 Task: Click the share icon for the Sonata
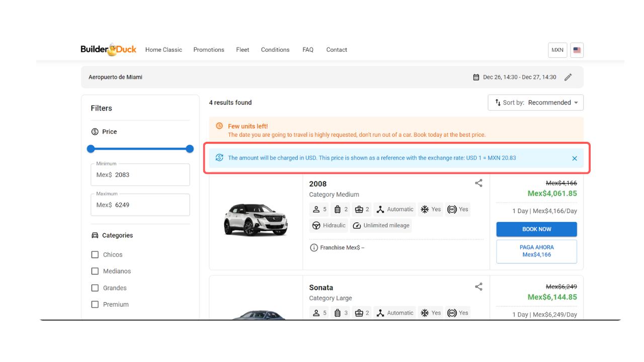coord(478,287)
